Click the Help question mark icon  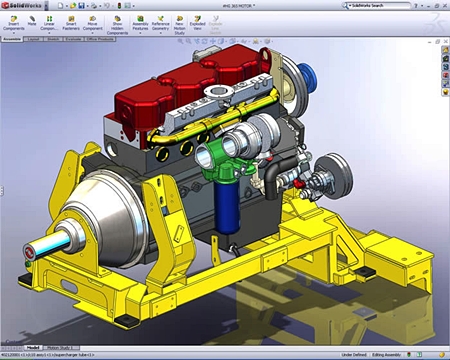coord(416,6)
